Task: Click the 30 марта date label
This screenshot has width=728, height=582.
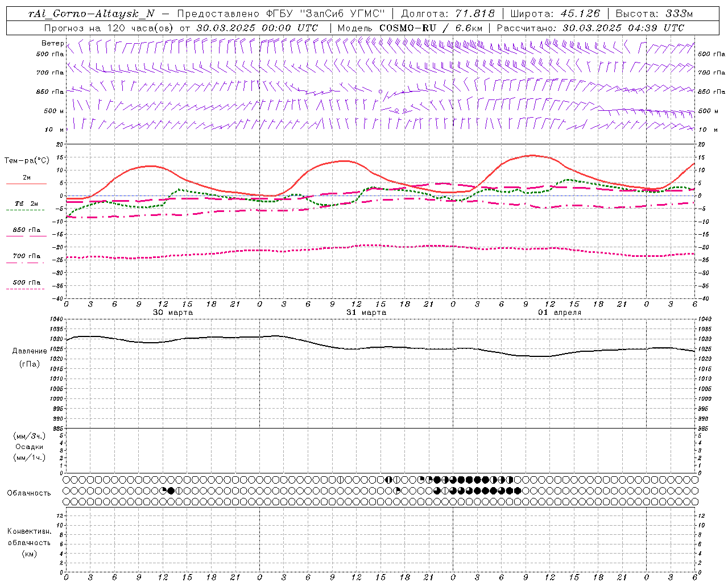Action: point(173,313)
